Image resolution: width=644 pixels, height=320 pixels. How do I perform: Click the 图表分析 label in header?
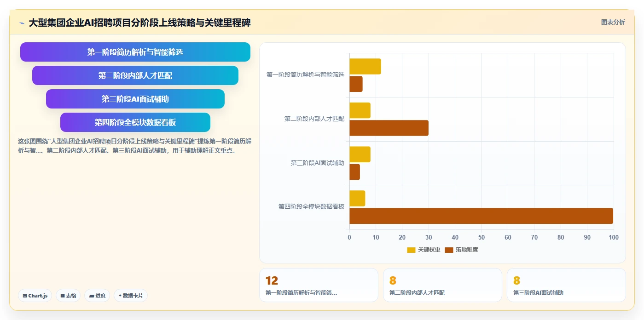[x=613, y=22]
